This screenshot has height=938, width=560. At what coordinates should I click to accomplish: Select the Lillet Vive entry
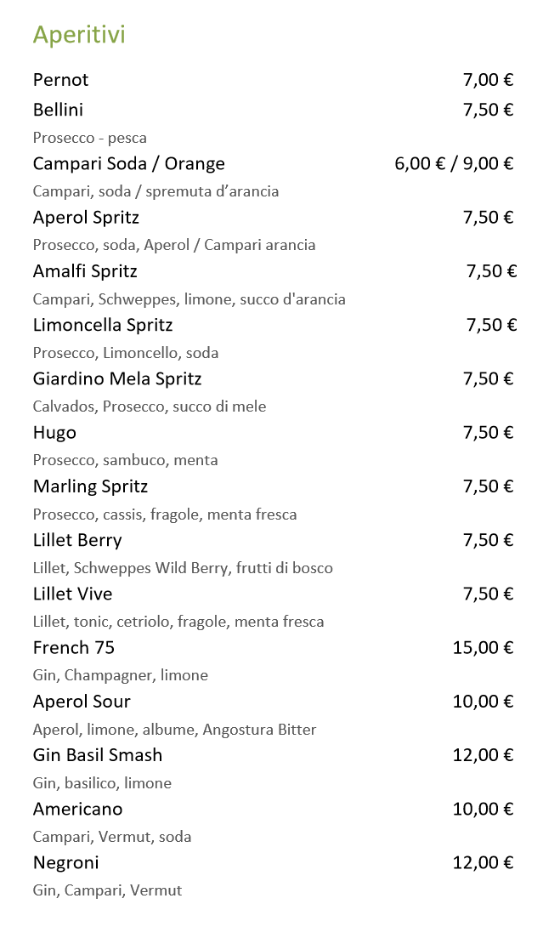click(x=72, y=594)
